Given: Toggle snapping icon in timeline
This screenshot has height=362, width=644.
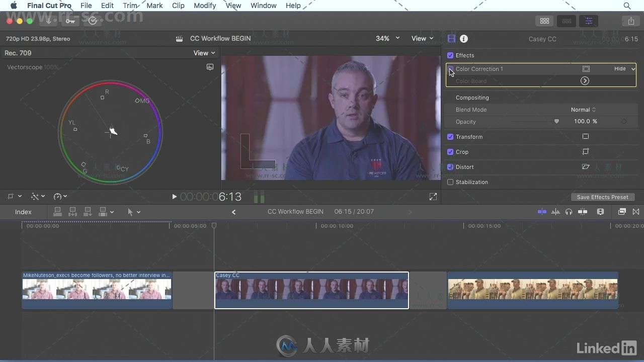Looking at the screenshot, I should (x=583, y=212).
